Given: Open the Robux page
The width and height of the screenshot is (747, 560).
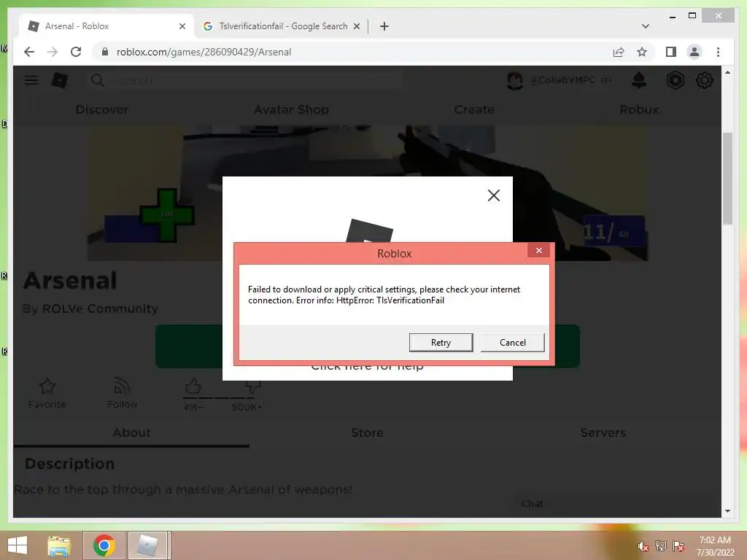Looking at the screenshot, I should 639,109.
